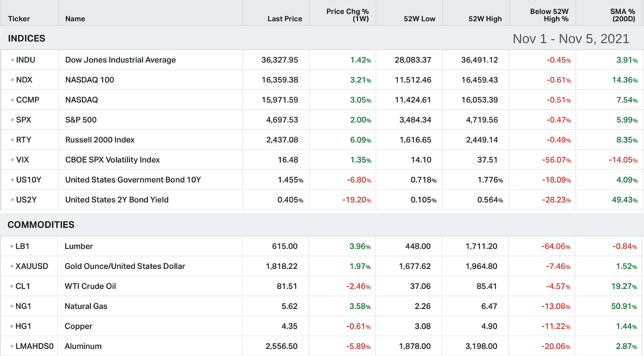Open the NG1 ticker
Image resolution: width=644 pixels, height=356 pixels.
click(23, 306)
